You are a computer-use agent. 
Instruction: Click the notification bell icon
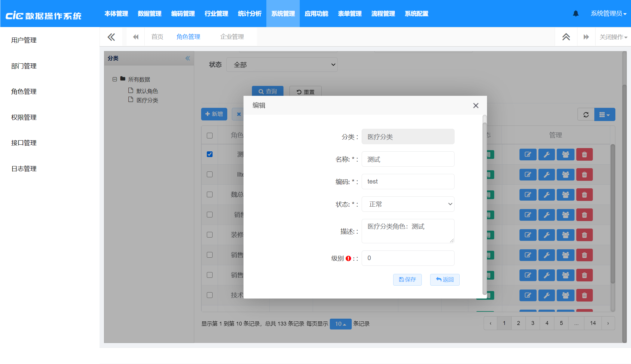pos(575,14)
